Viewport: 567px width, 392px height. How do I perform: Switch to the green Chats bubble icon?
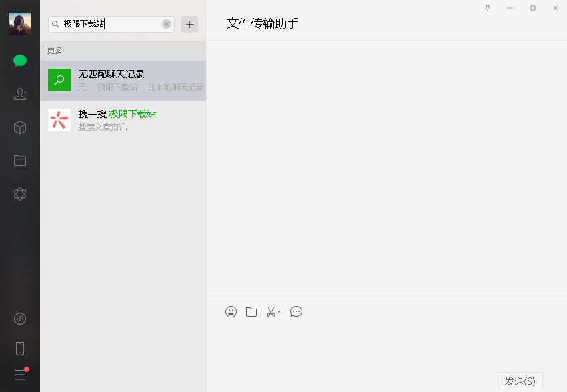[20, 61]
